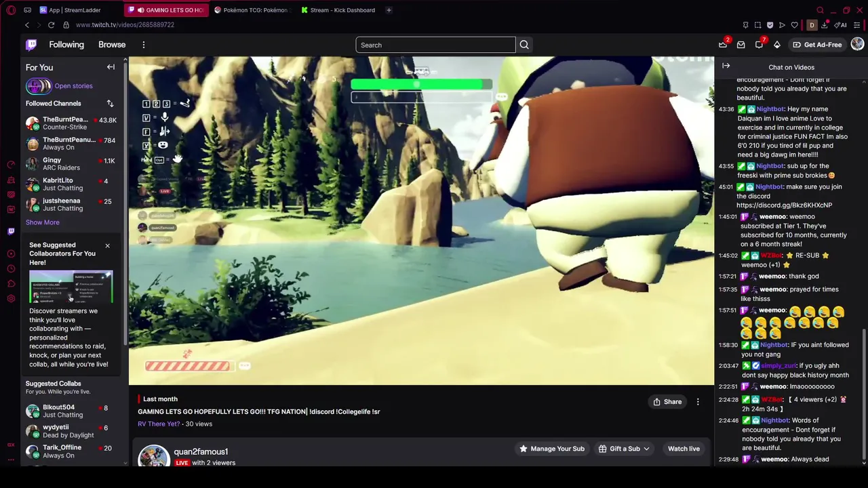The image size is (868, 488).
Task: Open the browser downloads icon
Action: click(x=824, y=25)
